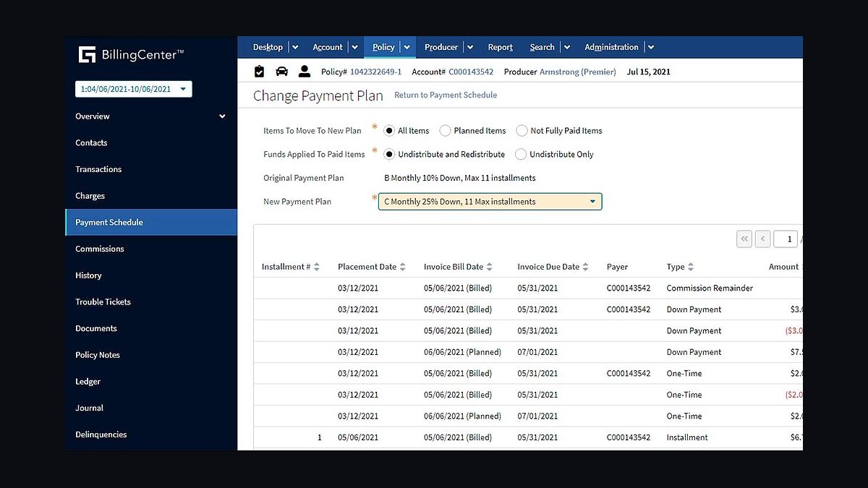Open the New Payment Plan dropdown

[490, 202]
